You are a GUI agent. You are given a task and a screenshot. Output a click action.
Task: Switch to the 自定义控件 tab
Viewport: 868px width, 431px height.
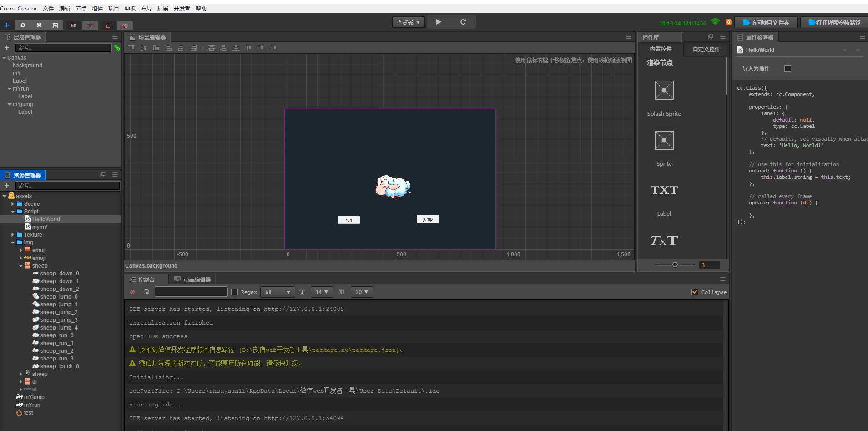tap(706, 49)
